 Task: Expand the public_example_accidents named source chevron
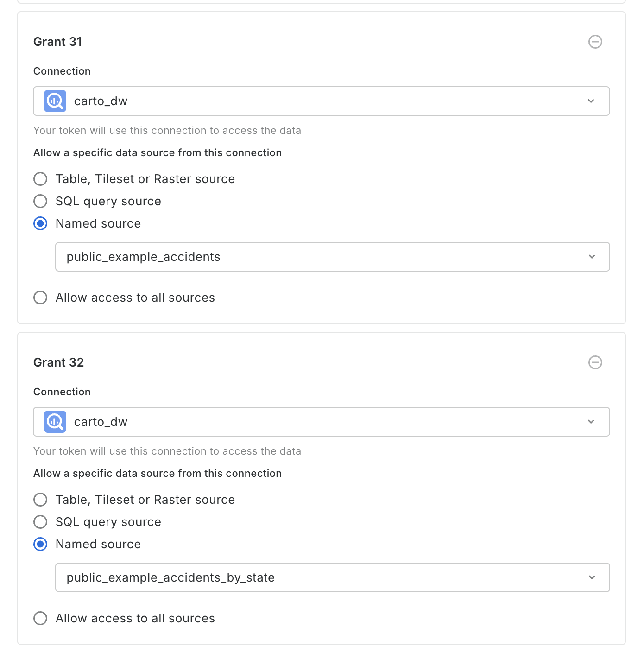592,257
